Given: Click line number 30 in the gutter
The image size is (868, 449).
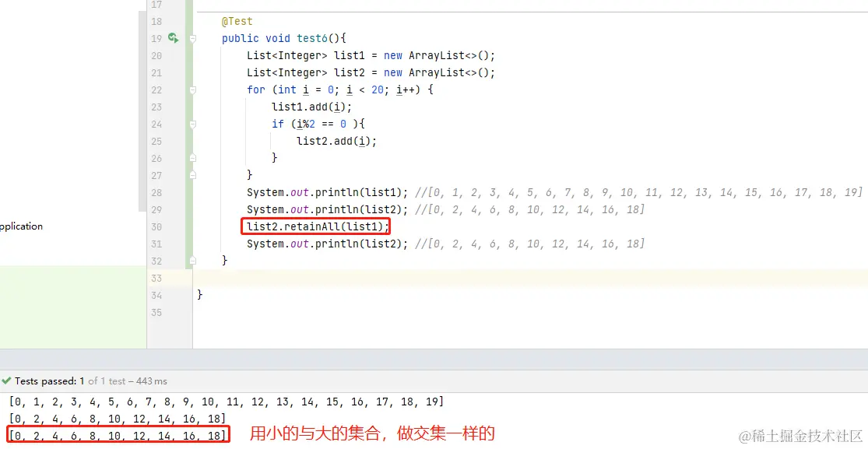Looking at the screenshot, I should (156, 226).
